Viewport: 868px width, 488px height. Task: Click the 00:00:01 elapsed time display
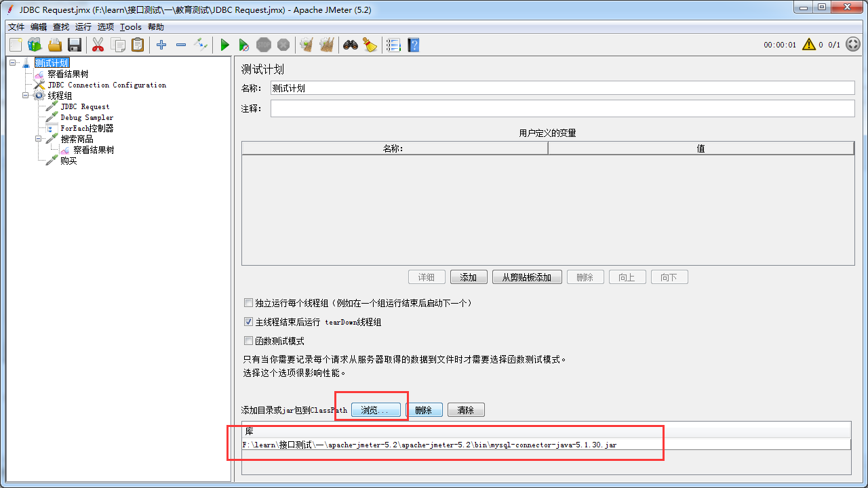[780, 45]
